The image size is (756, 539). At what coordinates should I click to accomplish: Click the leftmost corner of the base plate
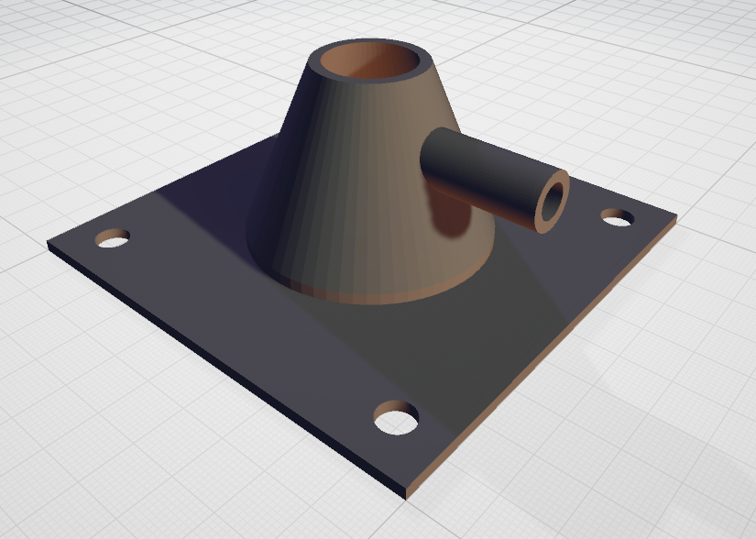pos(48,243)
